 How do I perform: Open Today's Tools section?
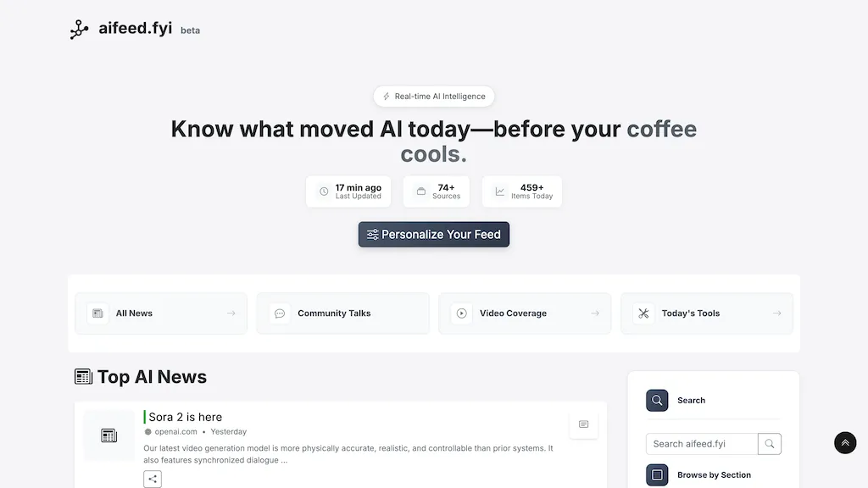click(x=706, y=313)
